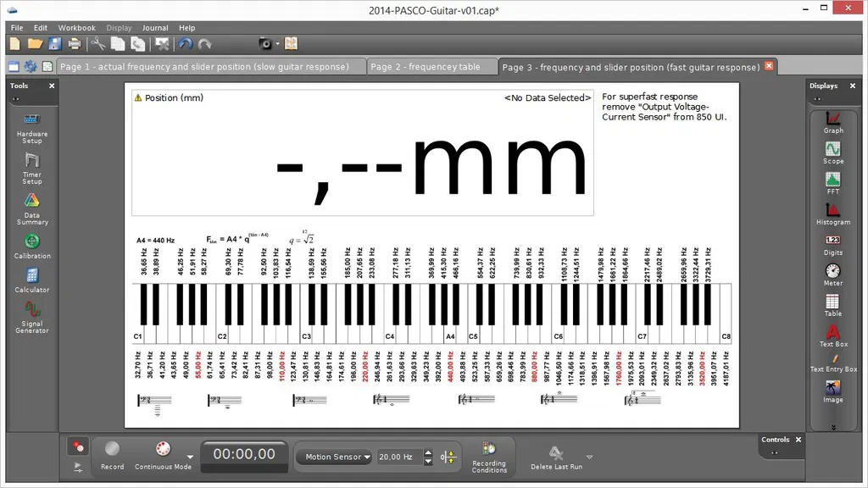The width and height of the screenshot is (868, 488).
Task: Click the 20,00 Hz sample rate field
Action: [x=400, y=457]
